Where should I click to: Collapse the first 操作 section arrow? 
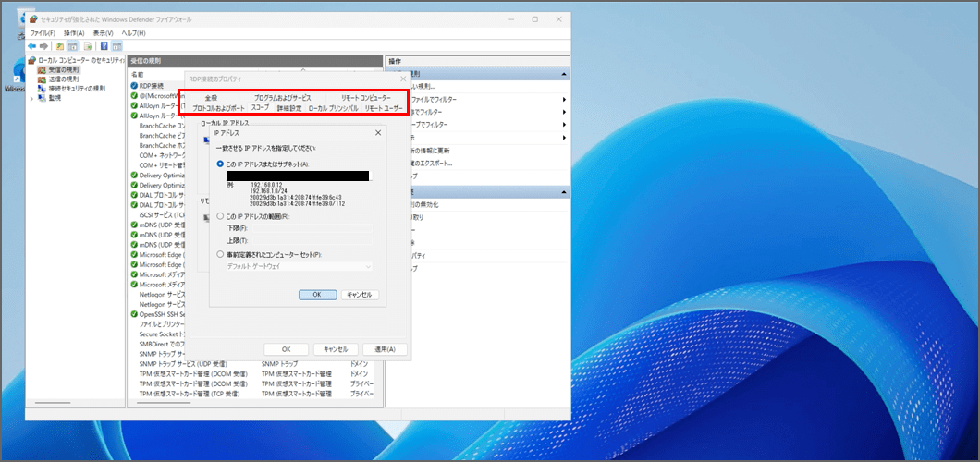coord(562,74)
